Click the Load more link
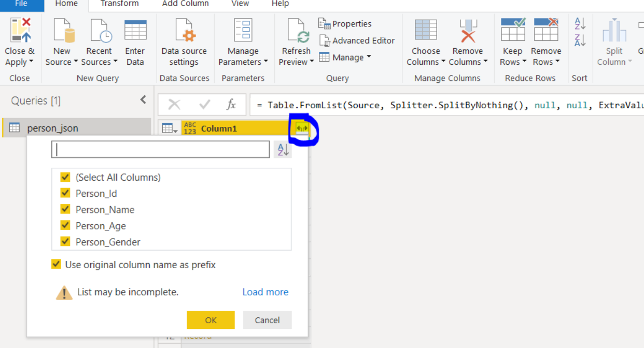The height and width of the screenshot is (348, 644). [265, 292]
